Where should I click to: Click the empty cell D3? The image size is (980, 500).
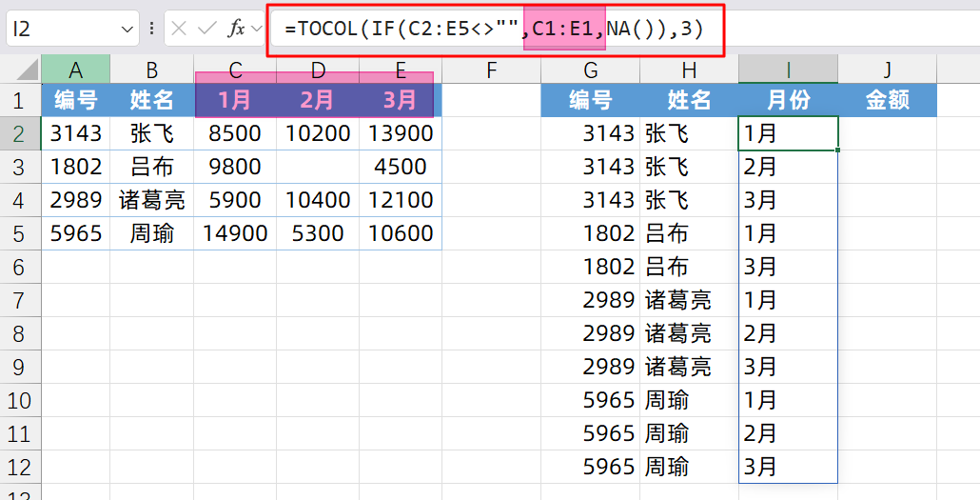(x=318, y=167)
